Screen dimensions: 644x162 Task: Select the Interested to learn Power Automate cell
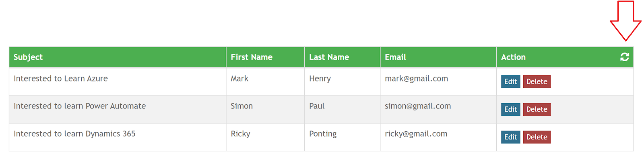(80, 106)
